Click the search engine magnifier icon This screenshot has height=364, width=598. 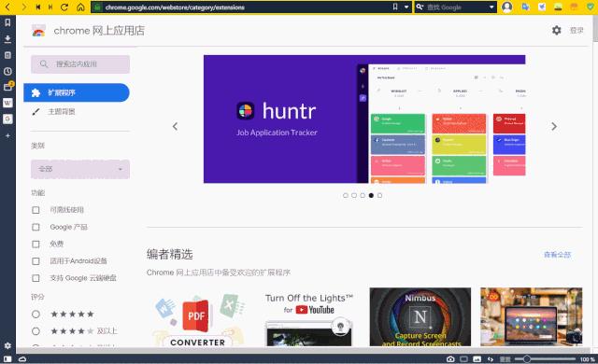420,7
